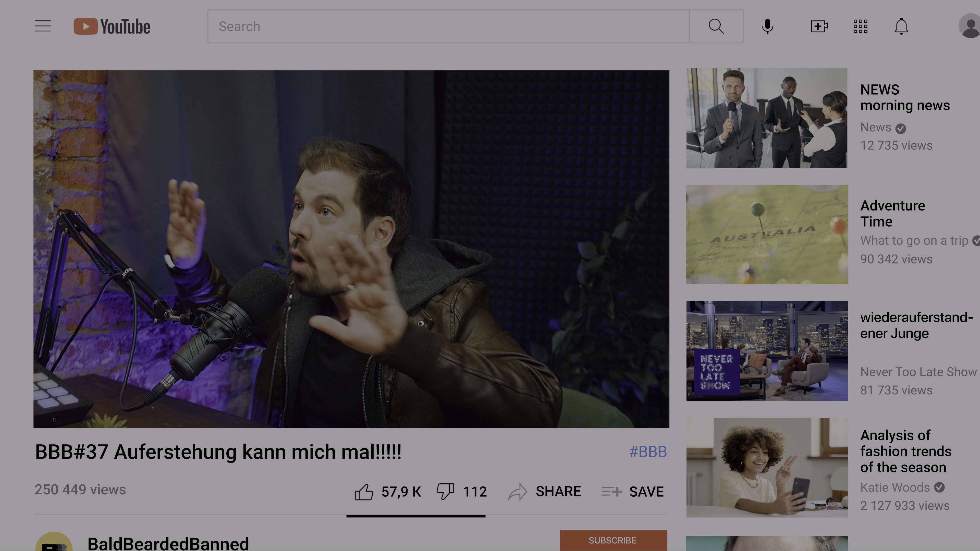Click the main video player
Screen dimensions: 980x551
(x=351, y=249)
